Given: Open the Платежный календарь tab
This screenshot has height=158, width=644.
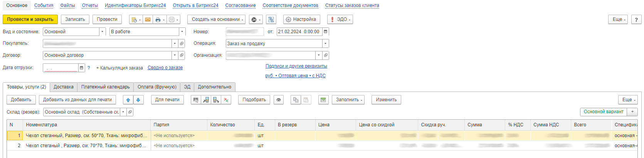Looking at the screenshot, I should tap(105, 87).
